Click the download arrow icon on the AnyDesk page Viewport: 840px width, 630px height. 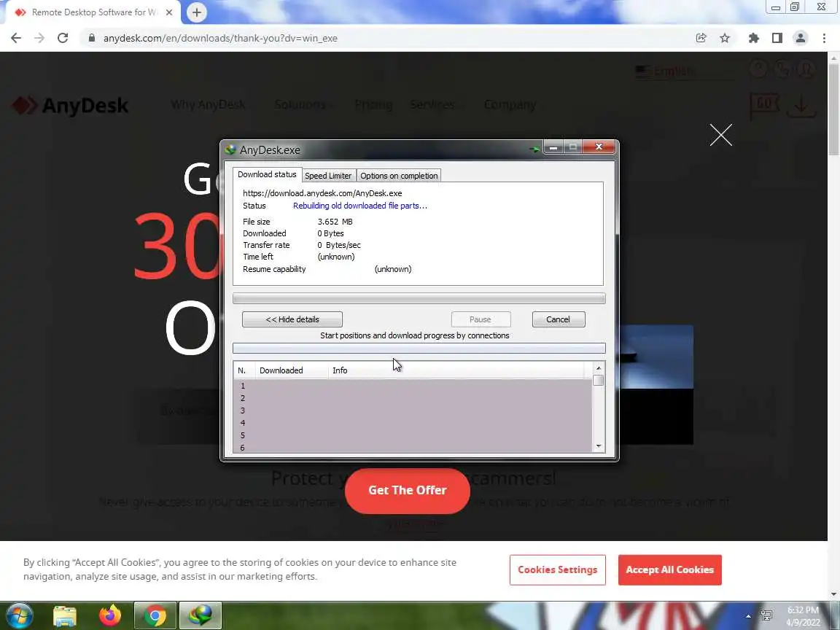coord(801,106)
